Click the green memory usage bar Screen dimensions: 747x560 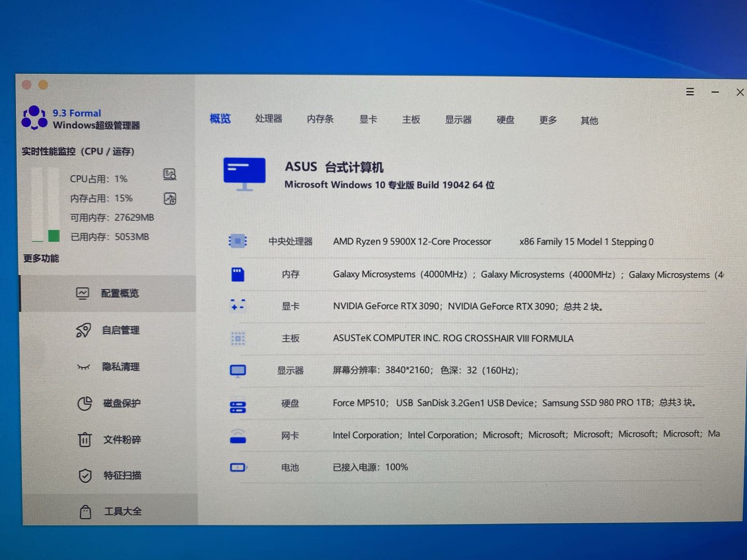[54, 236]
